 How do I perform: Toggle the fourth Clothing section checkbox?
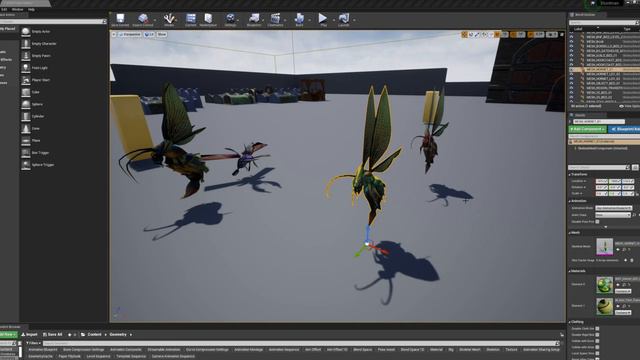point(597,347)
